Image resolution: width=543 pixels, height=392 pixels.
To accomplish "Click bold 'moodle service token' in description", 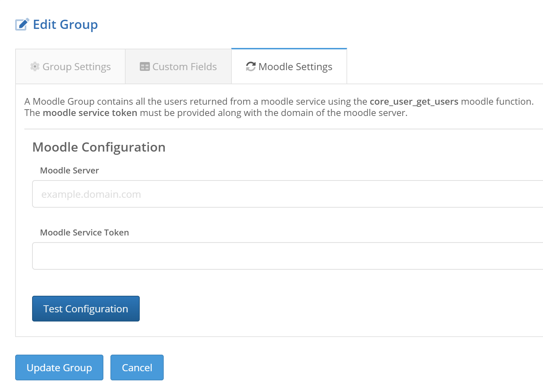I will [90, 113].
